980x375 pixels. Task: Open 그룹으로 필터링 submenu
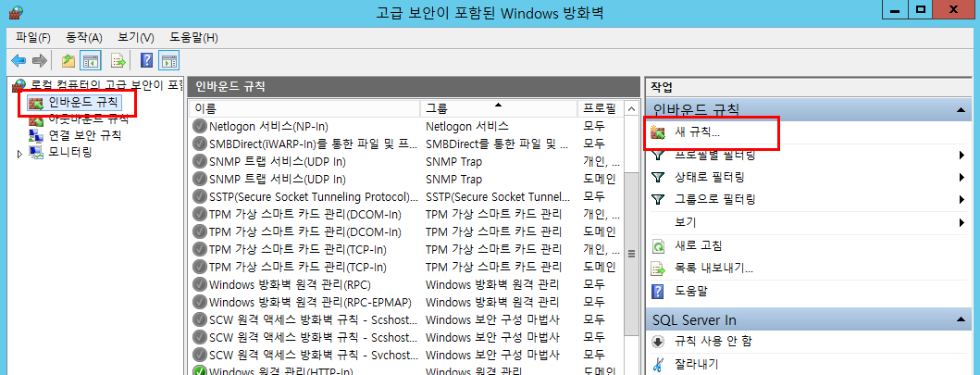pos(808,200)
